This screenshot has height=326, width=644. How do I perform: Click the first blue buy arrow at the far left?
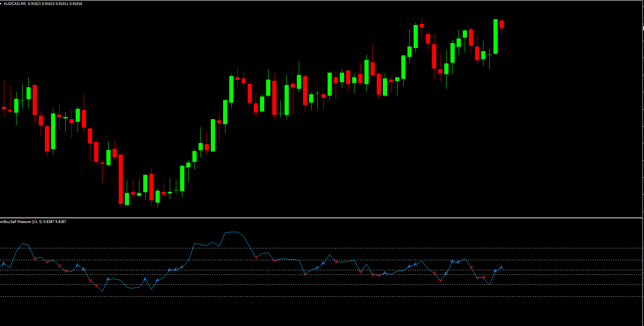pos(3,264)
